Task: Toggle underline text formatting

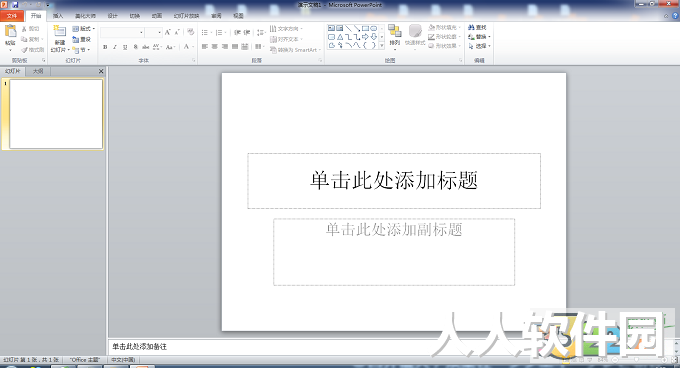Action: [125, 47]
